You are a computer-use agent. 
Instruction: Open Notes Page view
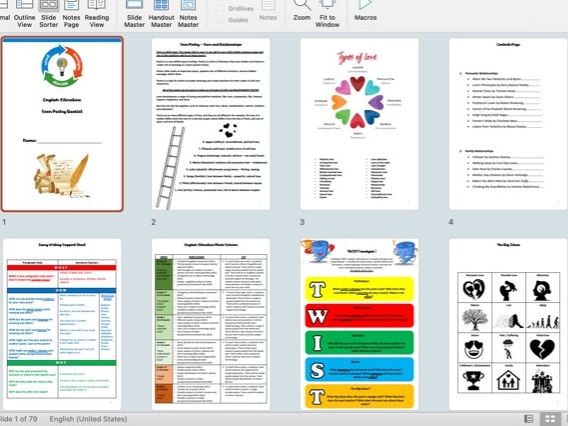71,14
